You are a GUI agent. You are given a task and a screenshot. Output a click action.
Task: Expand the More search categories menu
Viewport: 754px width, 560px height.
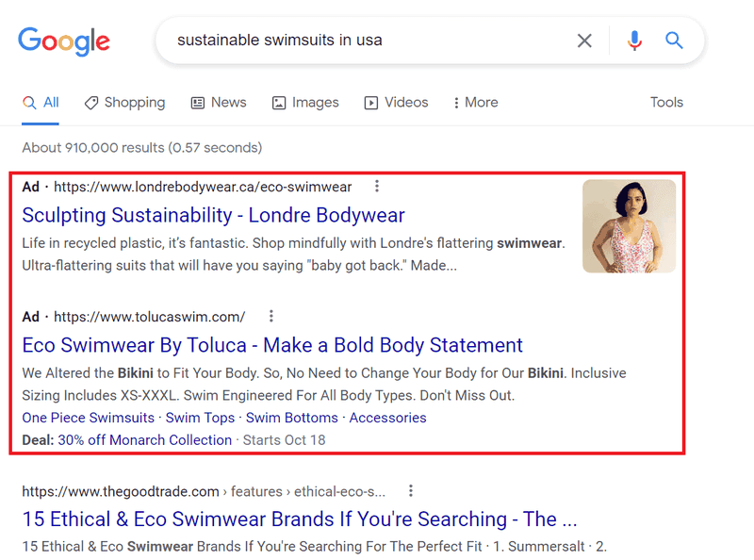click(476, 103)
